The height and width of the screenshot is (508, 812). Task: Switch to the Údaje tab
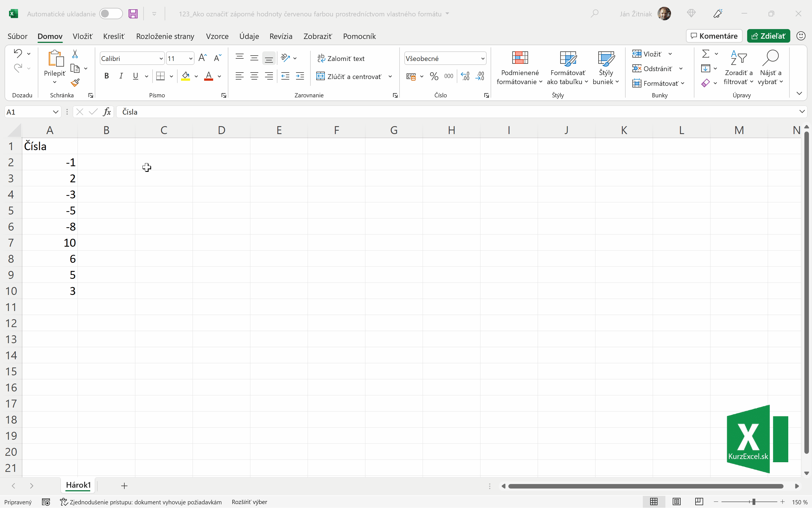click(x=249, y=36)
